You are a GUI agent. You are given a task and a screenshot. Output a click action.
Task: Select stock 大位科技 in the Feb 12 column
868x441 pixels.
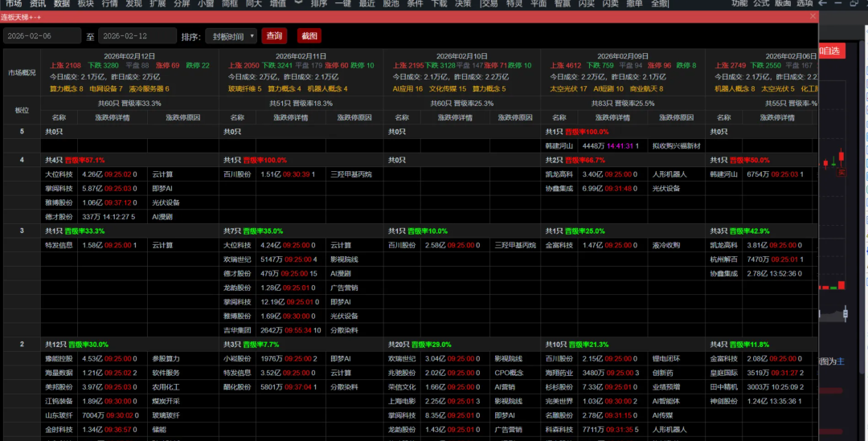click(x=59, y=174)
